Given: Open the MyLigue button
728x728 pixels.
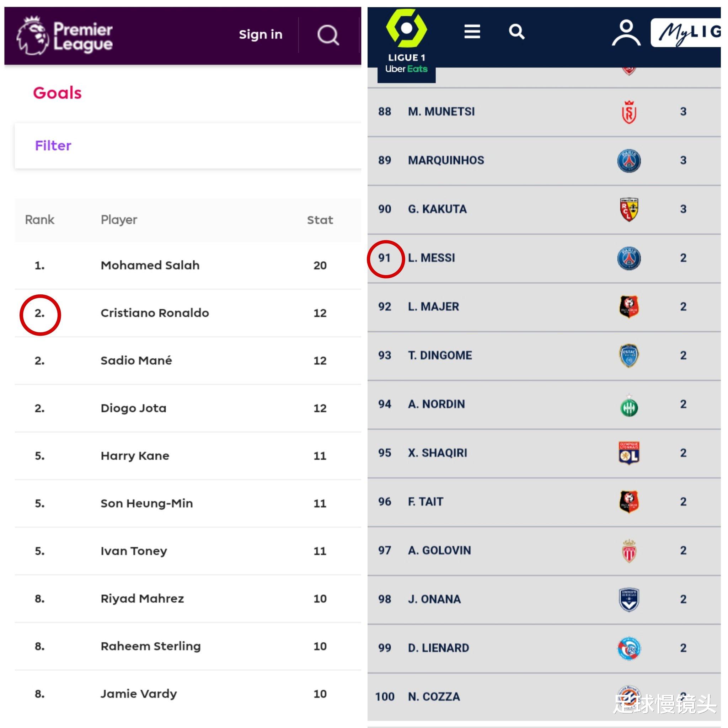Looking at the screenshot, I should 686,33.
